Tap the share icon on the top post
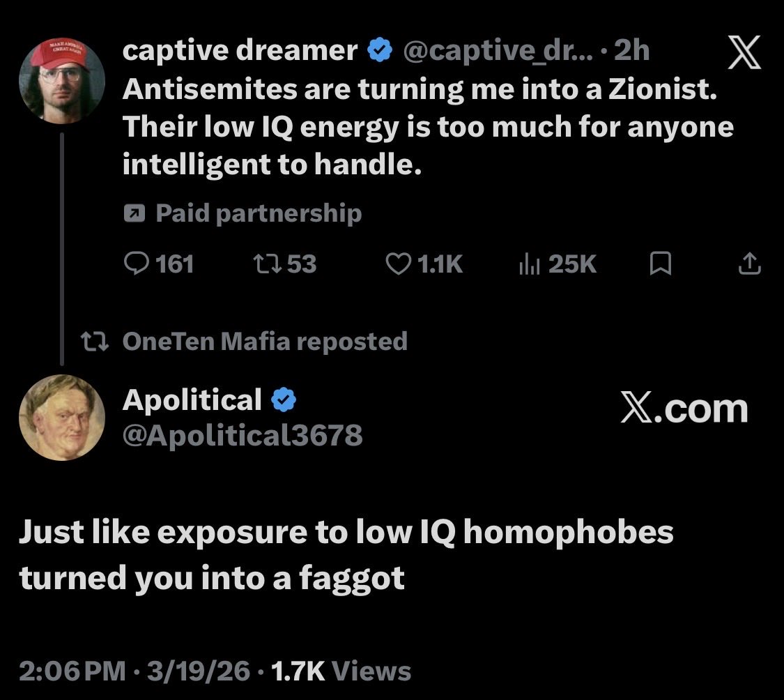The image size is (784, 700). point(748,264)
